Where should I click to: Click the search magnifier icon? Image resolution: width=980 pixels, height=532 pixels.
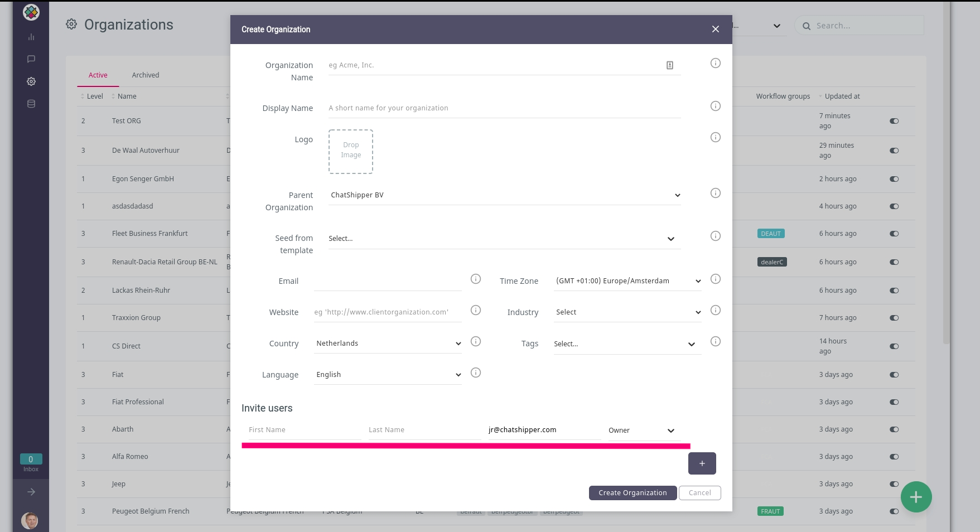click(807, 26)
